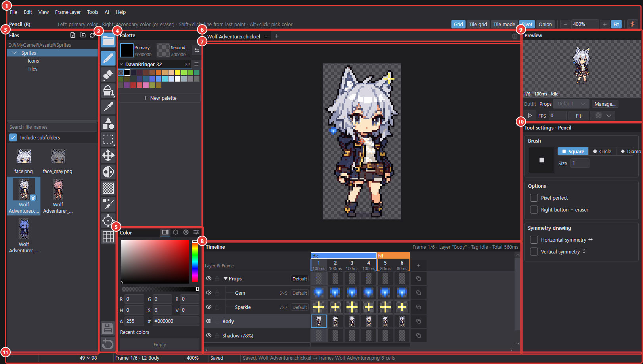Image resolution: width=643 pixels, height=364 pixels.
Task: Select the Move tool
Action: [108, 156]
